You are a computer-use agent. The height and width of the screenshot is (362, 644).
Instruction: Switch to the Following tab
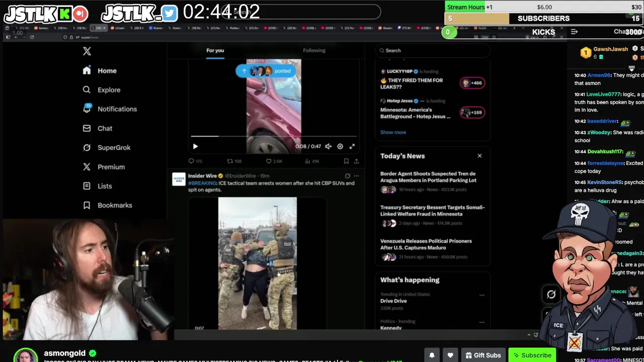[314, 50]
